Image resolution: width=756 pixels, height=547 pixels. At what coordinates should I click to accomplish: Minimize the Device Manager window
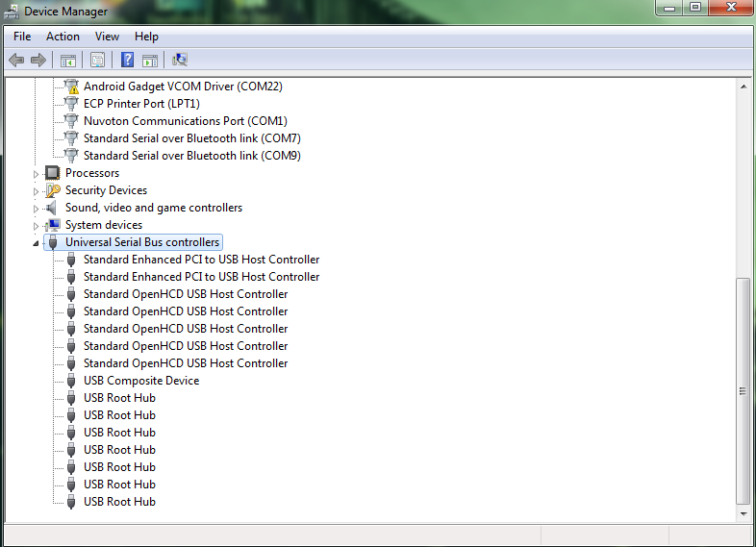[x=669, y=8]
